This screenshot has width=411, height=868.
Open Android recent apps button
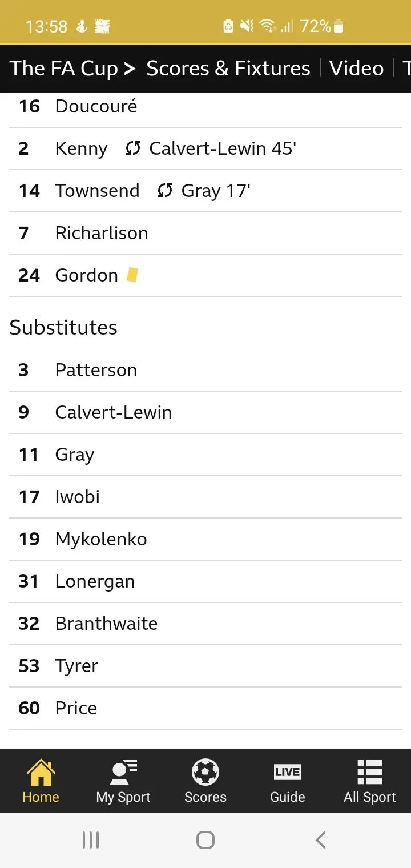click(91, 840)
